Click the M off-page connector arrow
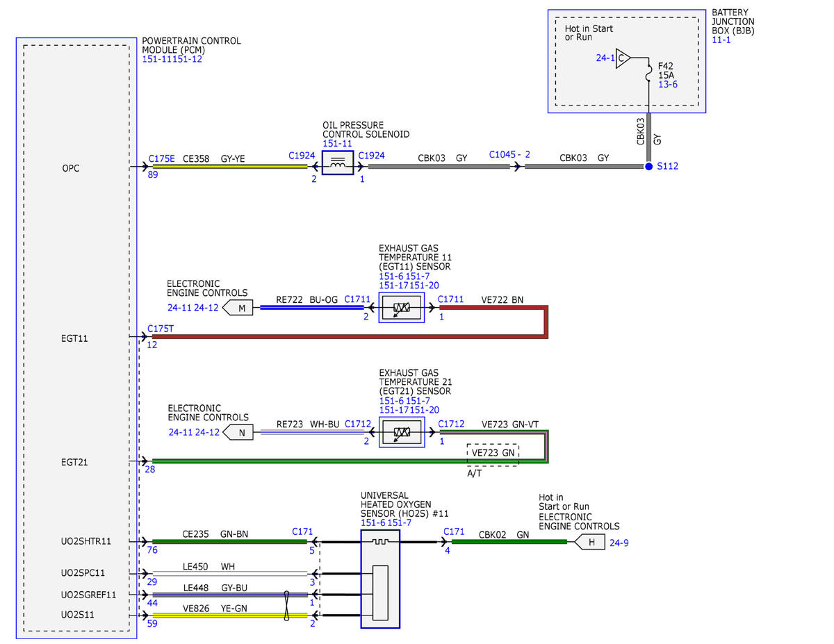Viewport: 834px width, 644px height. [x=238, y=308]
